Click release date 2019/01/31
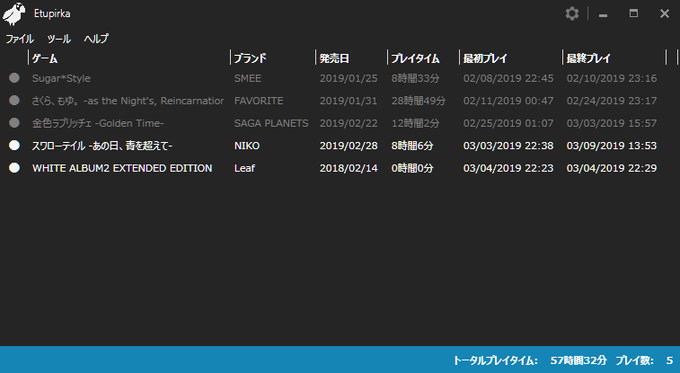This screenshot has width=680, height=373. tap(349, 101)
